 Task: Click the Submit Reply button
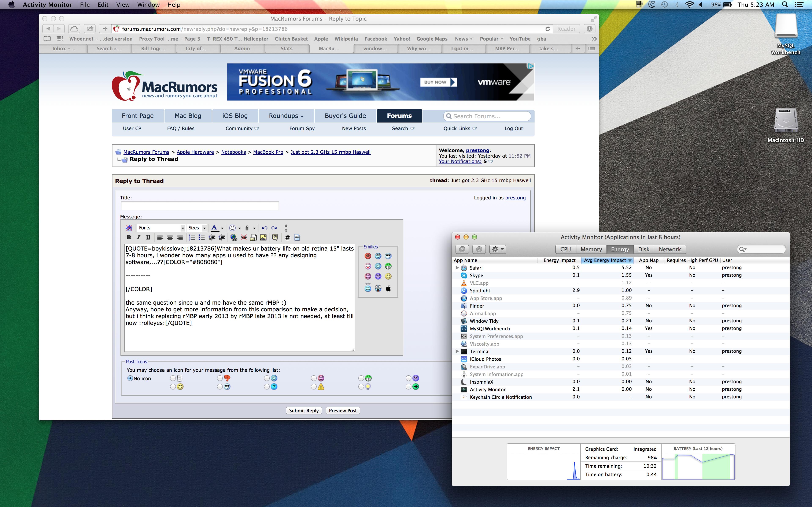(304, 411)
